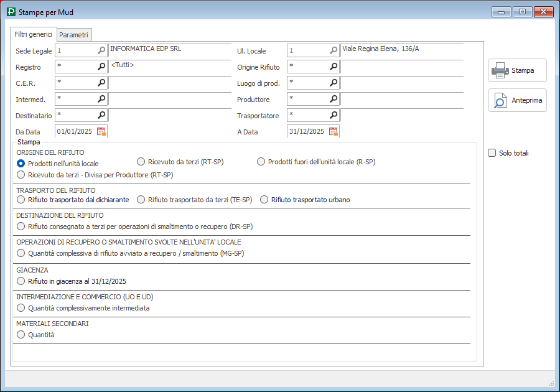560x392 pixels.
Task: Open Luogo di prod. lookup magnifier
Action: [x=334, y=83]
